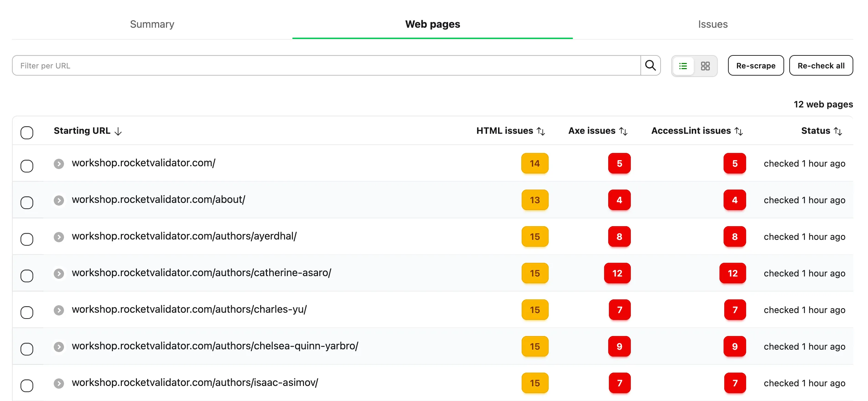The image size is (868, 401).
Task: Click the Re-scrape button
Action: [x=756, y=65]
